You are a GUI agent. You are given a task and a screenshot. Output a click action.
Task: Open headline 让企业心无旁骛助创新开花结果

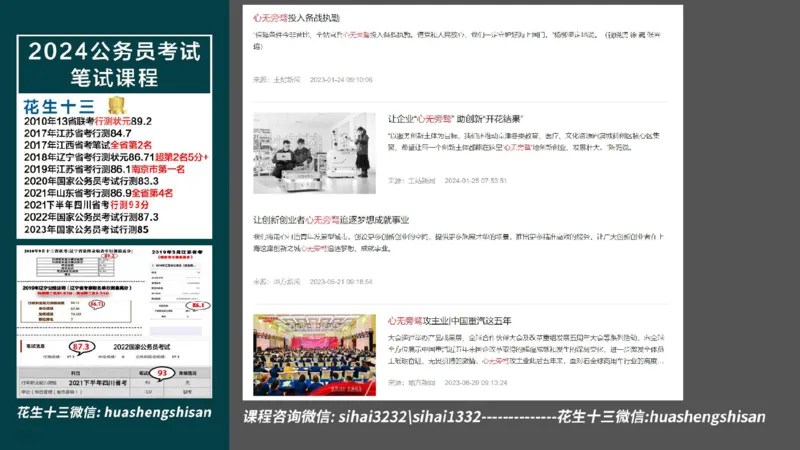click(456, 119)
